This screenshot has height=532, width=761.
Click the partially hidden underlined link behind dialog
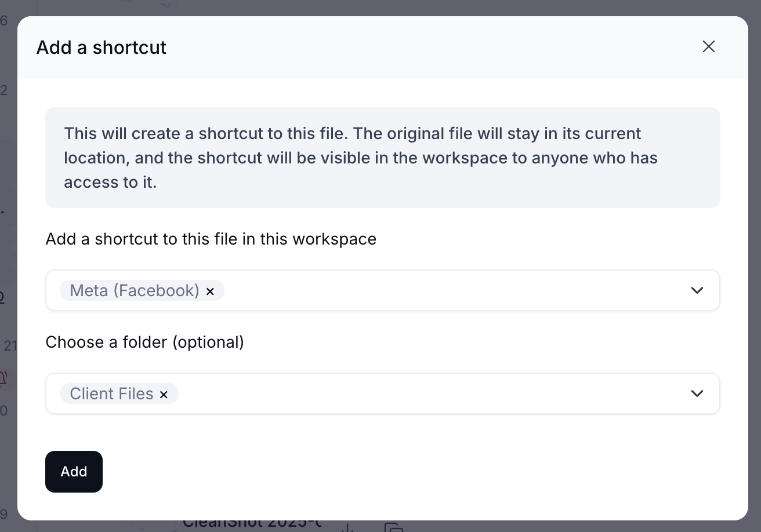click(x=2, y=297)
